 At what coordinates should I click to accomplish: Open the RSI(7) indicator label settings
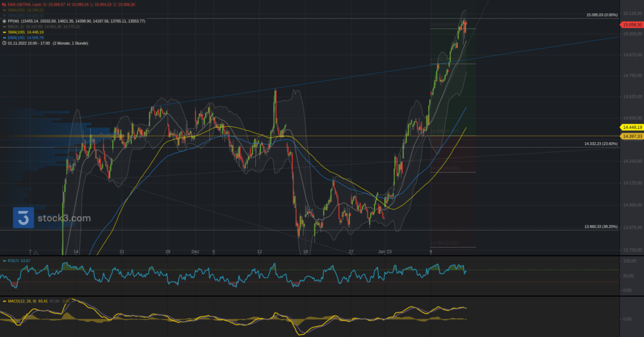(x=14, y=260)
